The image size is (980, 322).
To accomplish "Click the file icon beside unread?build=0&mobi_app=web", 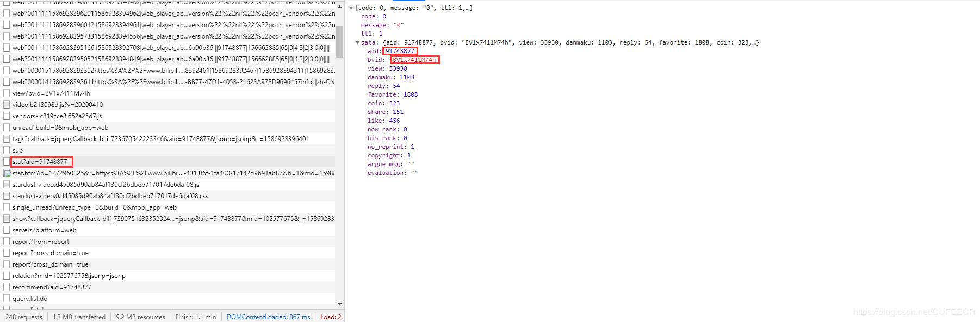I will pos(7,128).
